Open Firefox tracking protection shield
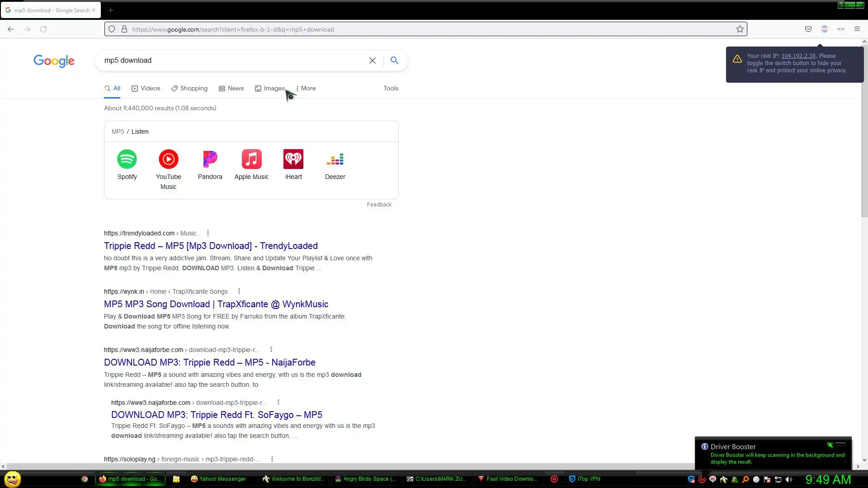This screenshot has width=868, height=488. [112, 29]
